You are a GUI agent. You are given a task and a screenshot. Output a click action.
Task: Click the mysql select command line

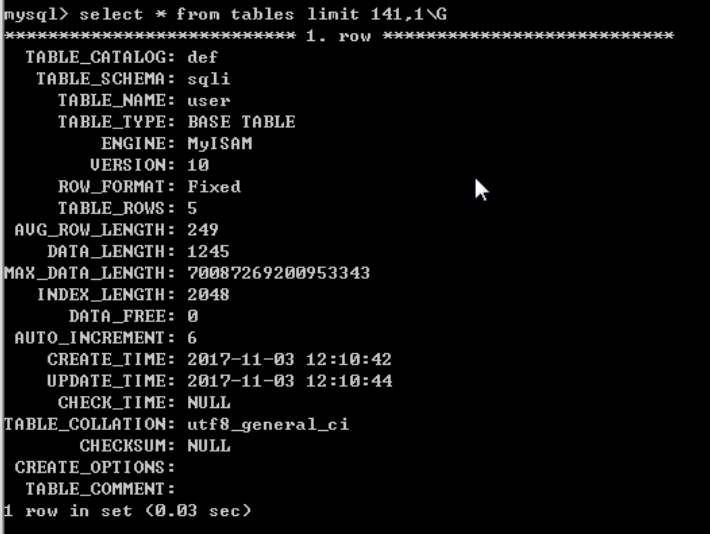pos(225,14)
